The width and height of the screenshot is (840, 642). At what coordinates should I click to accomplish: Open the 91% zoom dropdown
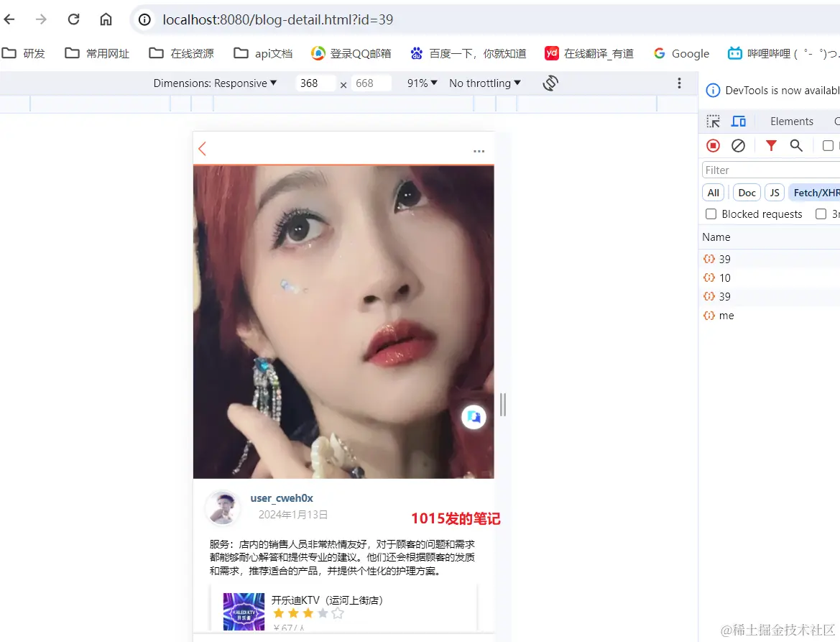point(422,83)
